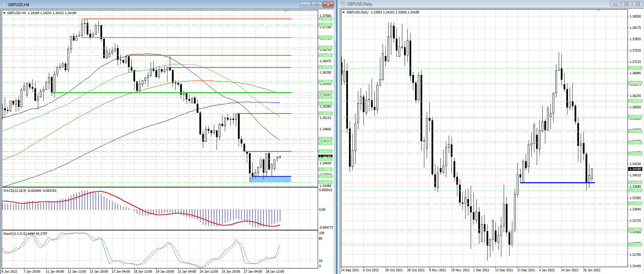Click the GBPUSD,H4 window chart icon
The height and width of the screenshot is (274, 644).
click(x=4, y=4)
